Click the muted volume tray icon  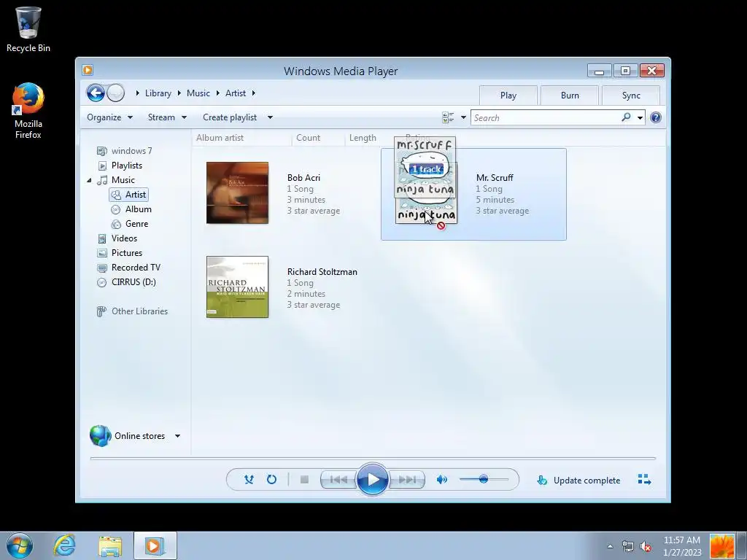pos(646,546)
